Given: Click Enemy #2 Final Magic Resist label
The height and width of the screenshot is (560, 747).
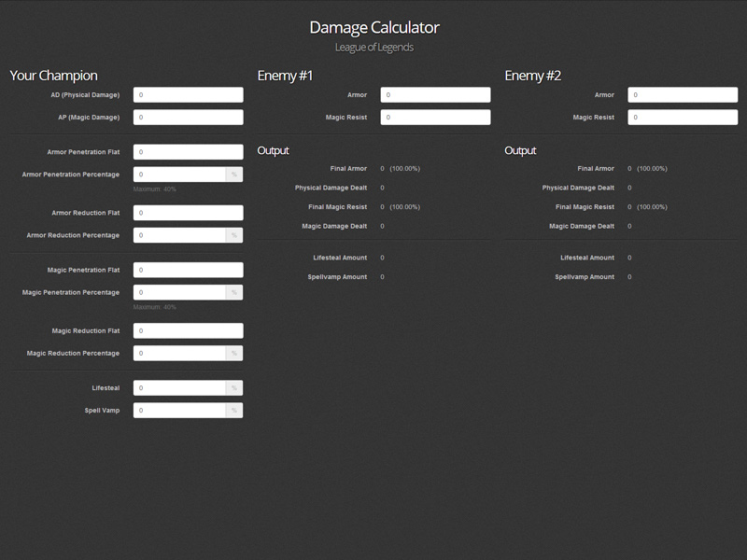Looking at the screenshot, I should click(585, 207).
